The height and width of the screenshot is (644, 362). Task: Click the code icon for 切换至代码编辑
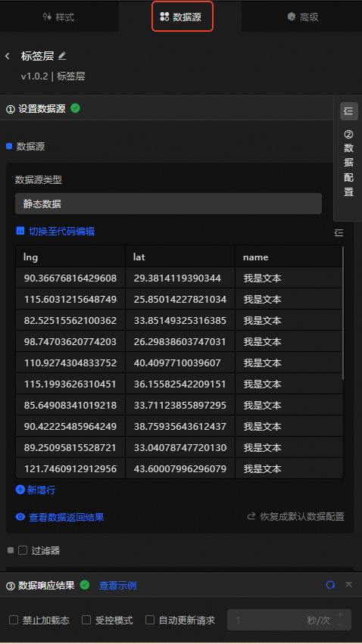[x=20, y=231]
